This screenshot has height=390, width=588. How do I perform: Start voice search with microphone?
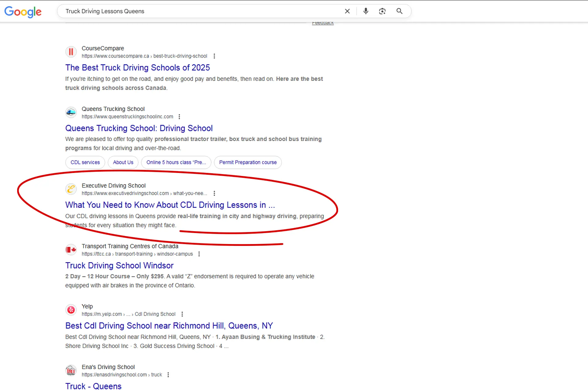point(366,11)
